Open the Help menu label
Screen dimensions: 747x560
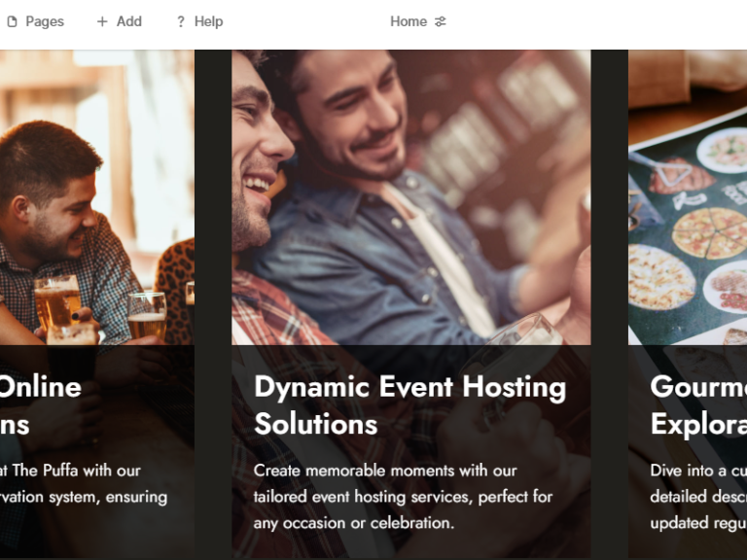(x=208, y=21)
